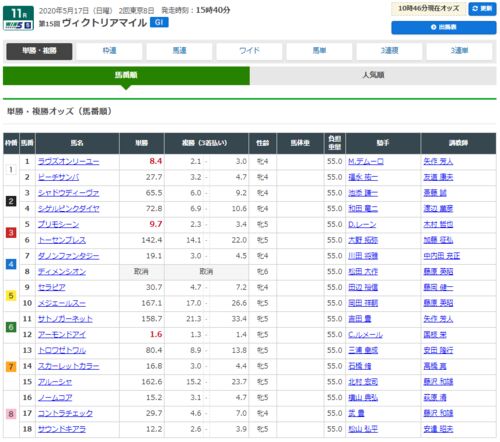Image resolution: width=500 pixels, height=442 pixels.
Task: Switch to the 枠連 tab
Action: [x=109, y=51]
